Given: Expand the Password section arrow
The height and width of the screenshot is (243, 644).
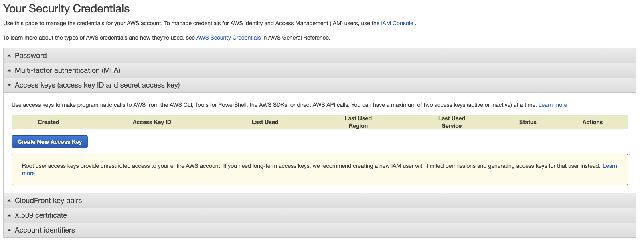Looking at the screenshot, I should coord(9,56).
